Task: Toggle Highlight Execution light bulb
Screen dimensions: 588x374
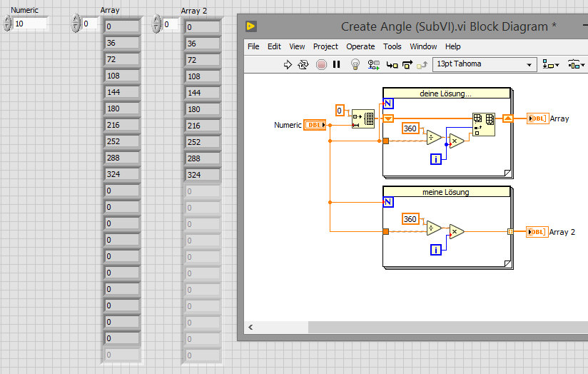Action: [x=355, y=64]
